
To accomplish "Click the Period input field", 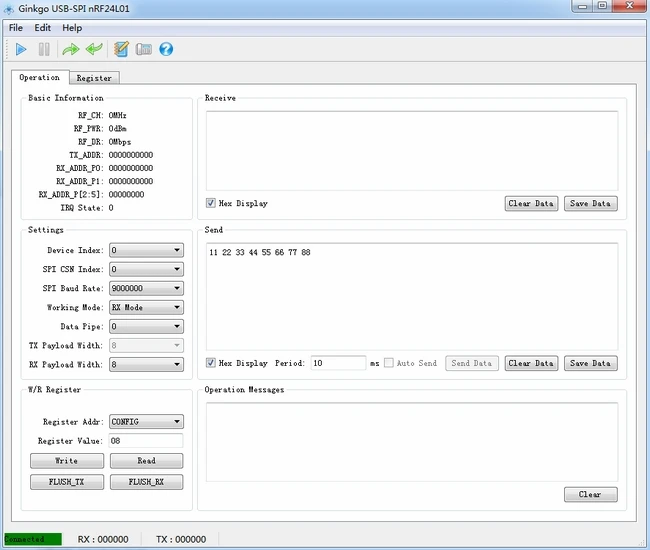I will click(338, 363).
